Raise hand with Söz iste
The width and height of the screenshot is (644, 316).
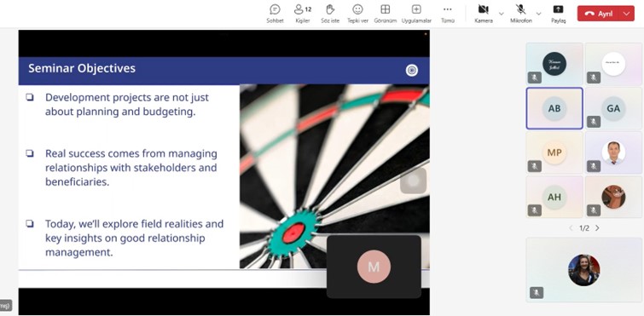tap(330, 14)
